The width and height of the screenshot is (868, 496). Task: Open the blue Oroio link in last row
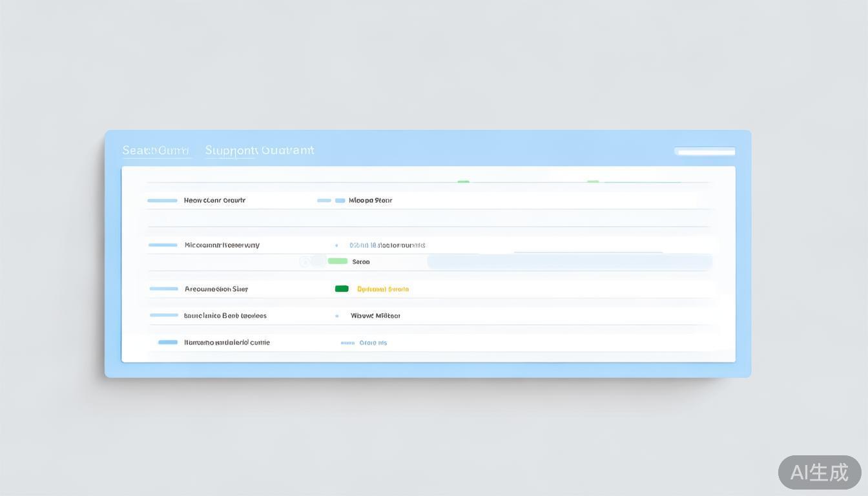coord(373,343)
